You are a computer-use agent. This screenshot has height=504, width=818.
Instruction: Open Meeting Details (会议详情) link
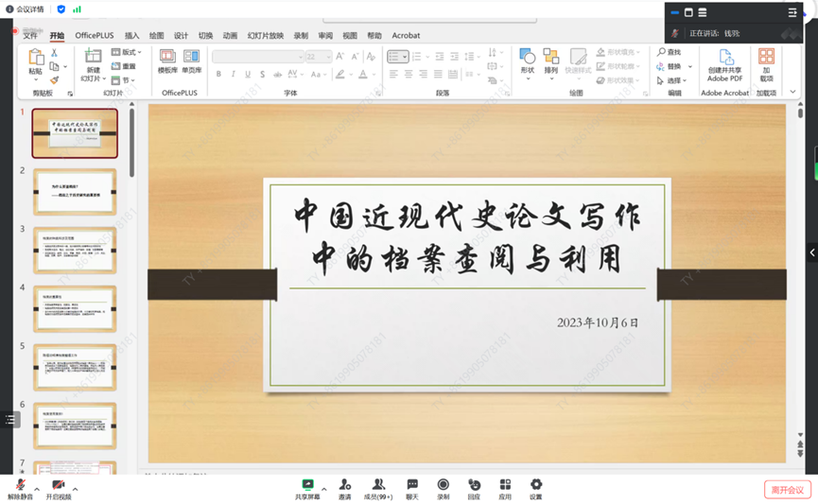[26, 9]
